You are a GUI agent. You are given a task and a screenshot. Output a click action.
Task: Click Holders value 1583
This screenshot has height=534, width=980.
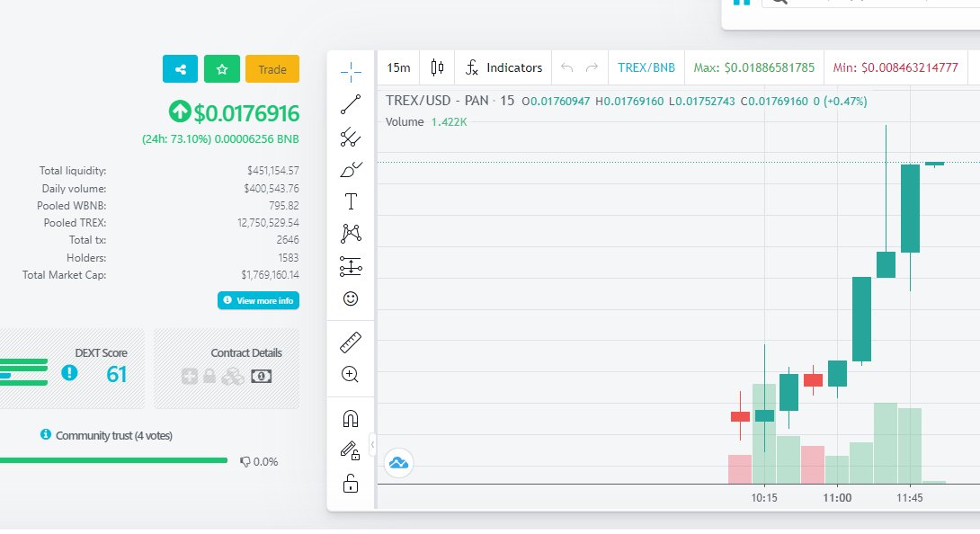[x=288, y=258]
